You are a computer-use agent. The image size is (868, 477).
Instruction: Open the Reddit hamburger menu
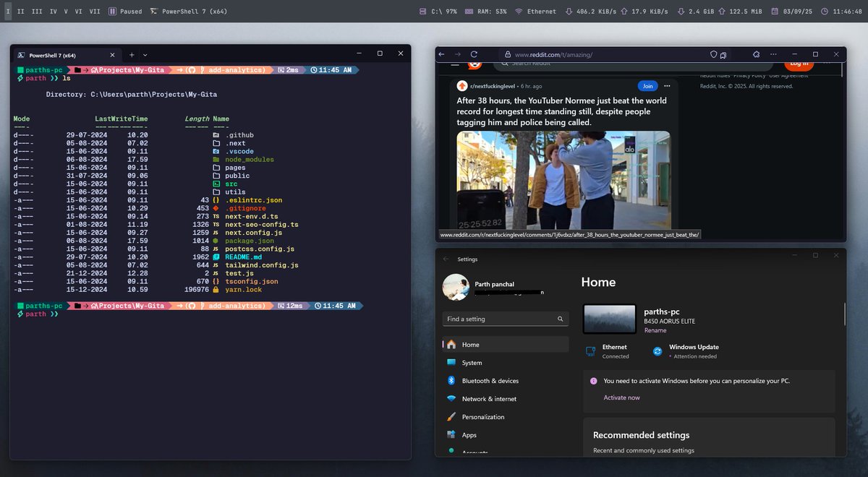point(456,64)
